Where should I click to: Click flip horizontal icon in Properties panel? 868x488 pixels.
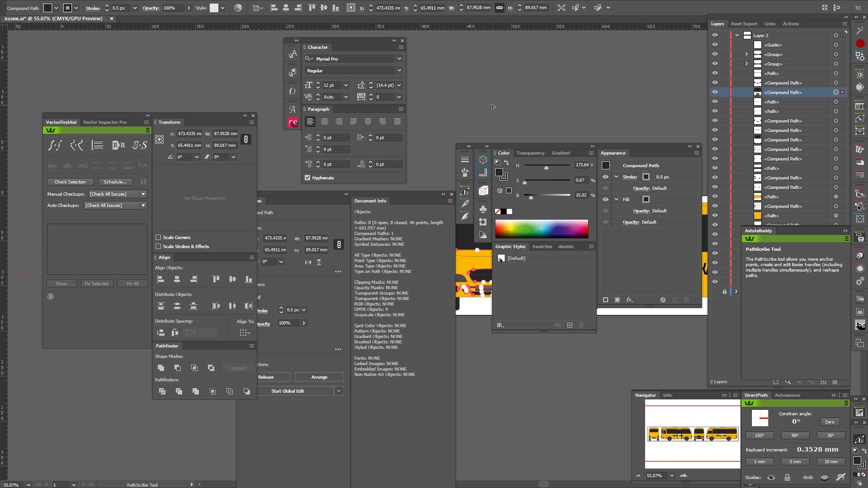308,262
